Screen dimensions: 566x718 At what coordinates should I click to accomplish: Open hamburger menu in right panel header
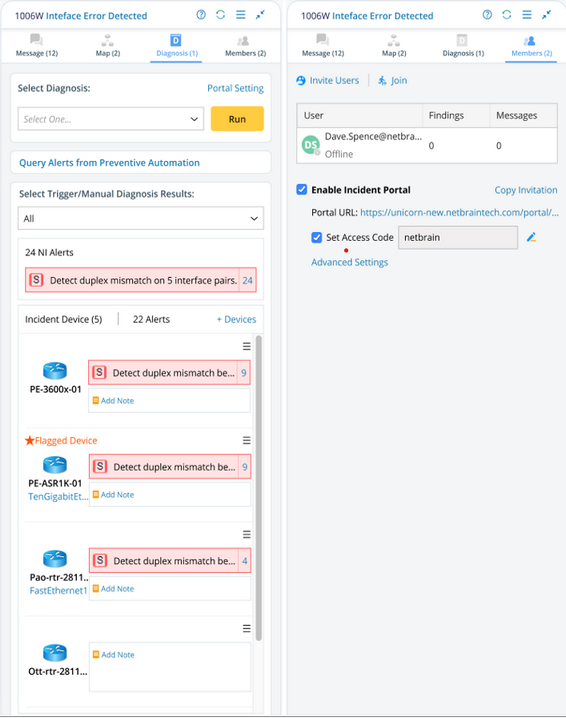(x=527, y=15)
